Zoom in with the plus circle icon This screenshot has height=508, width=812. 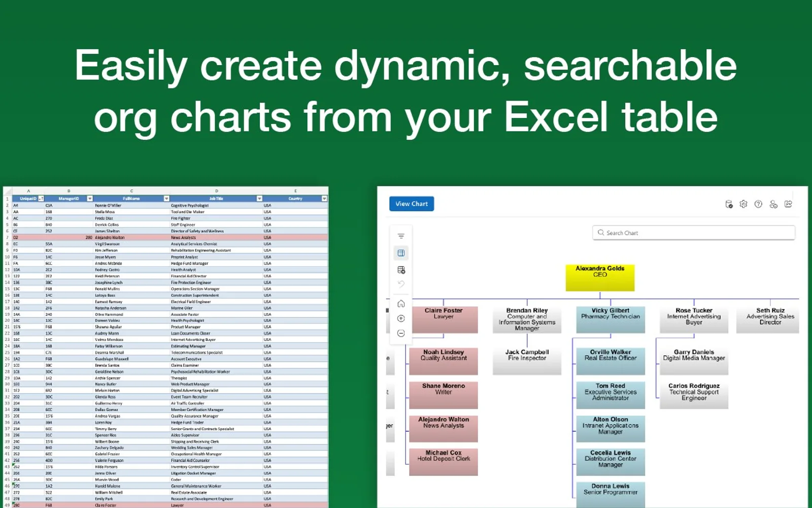click(x=401, y=319)
